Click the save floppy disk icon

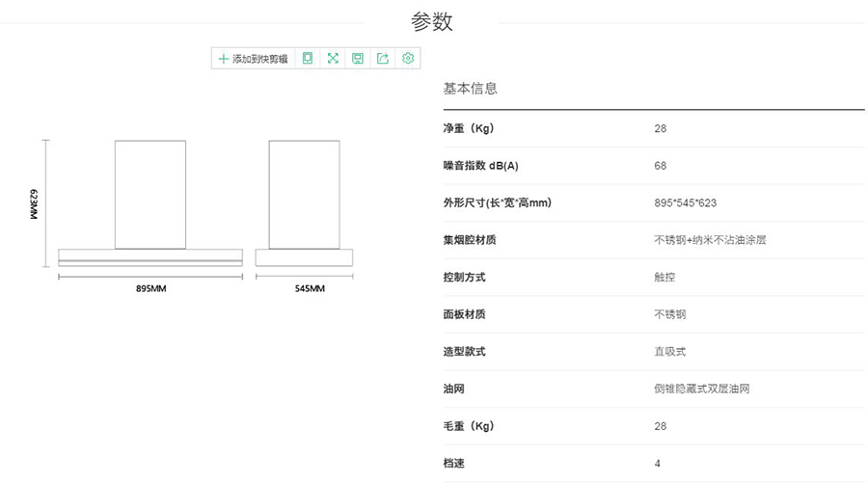[358, 59]
